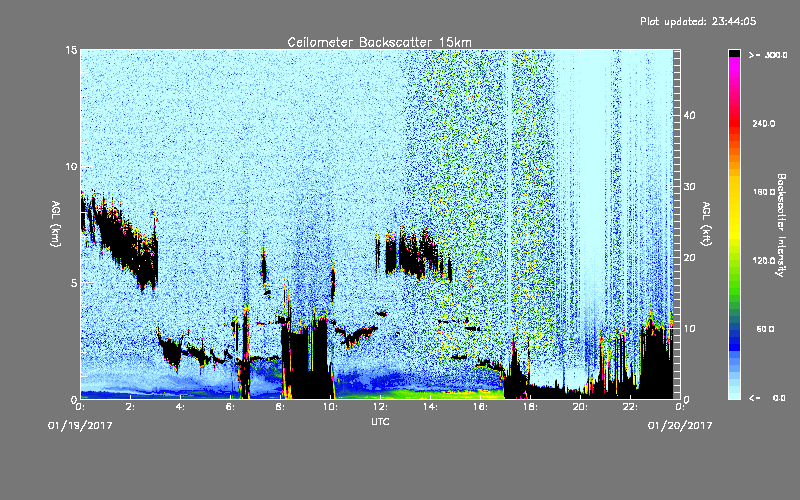The width and height of the screenshot is (800, 500).
Task: Click the 5 km tick label on left axis
Action: [x=74, y=283]
